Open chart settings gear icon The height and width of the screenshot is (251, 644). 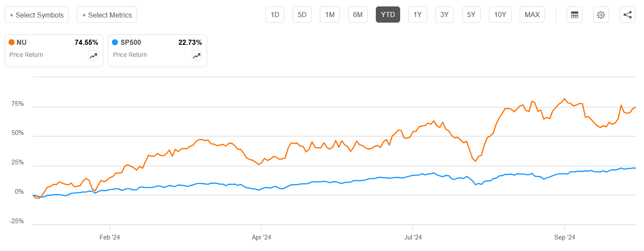tap(601, 15)
